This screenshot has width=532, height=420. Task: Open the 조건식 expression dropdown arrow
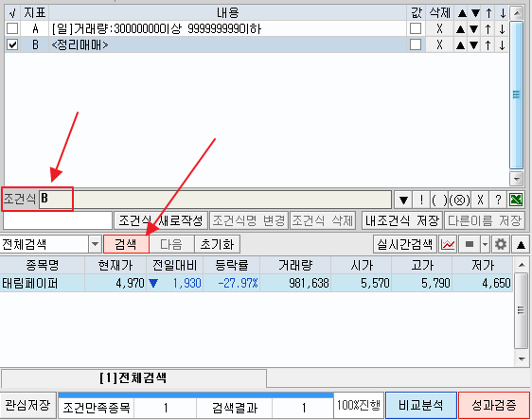click(403, 200)
